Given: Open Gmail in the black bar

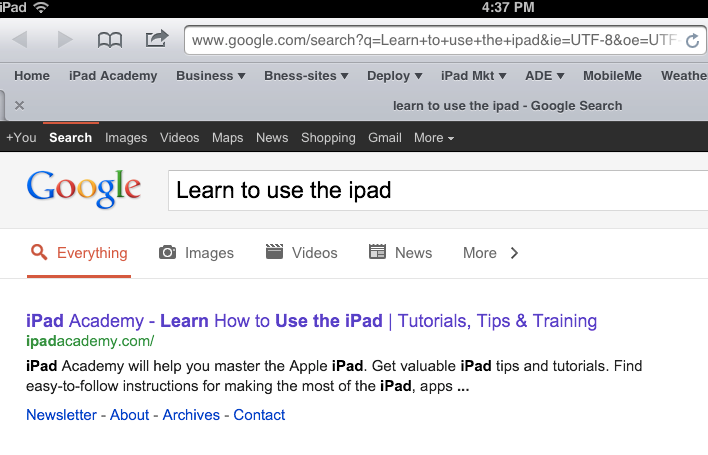Looking at the screenshot, I should click(x=385, y=137).
